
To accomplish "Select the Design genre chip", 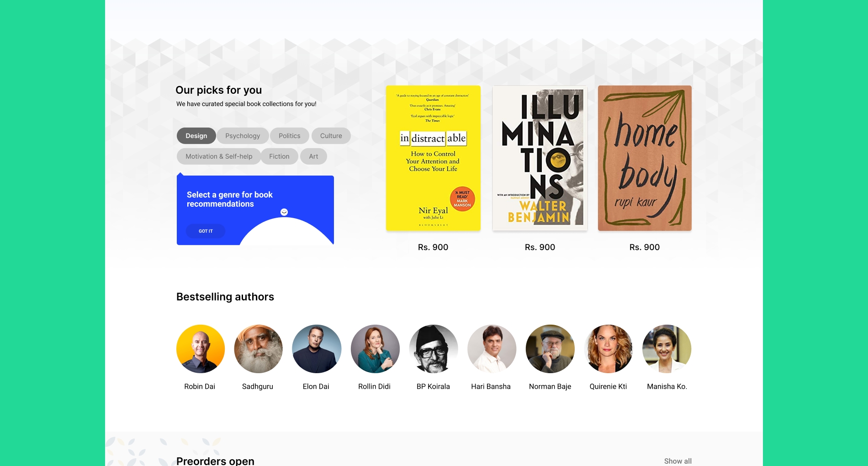I will click(196, 136).
